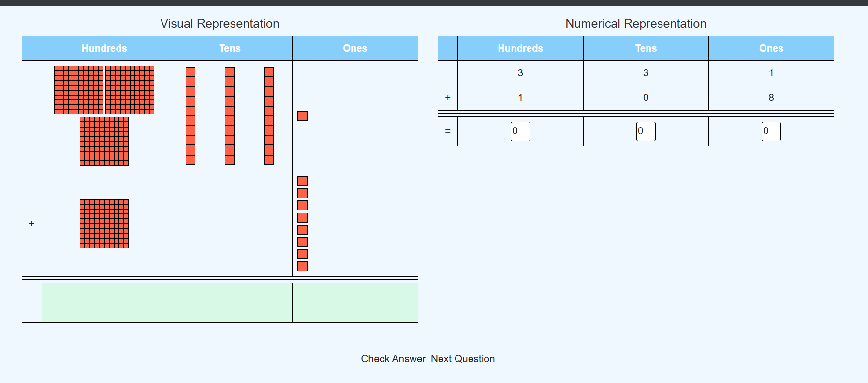
Task: Select the third hundreds block below the pair
Action: [103, 141]
